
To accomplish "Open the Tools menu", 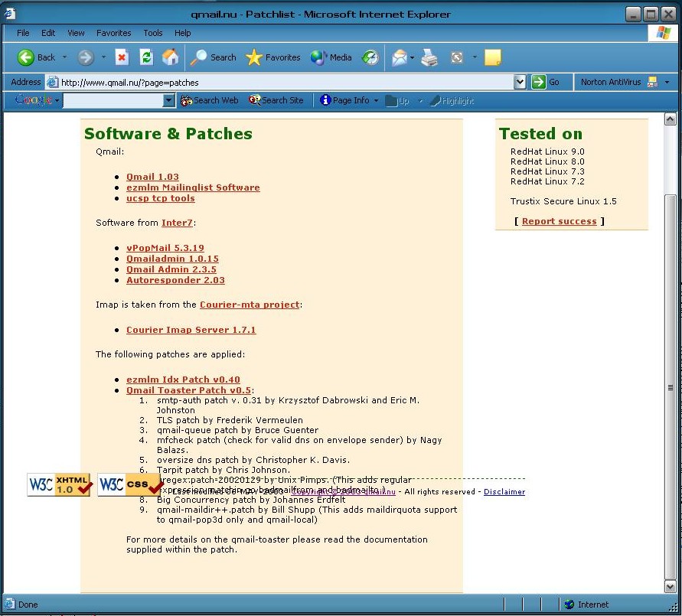I will 152,33.
